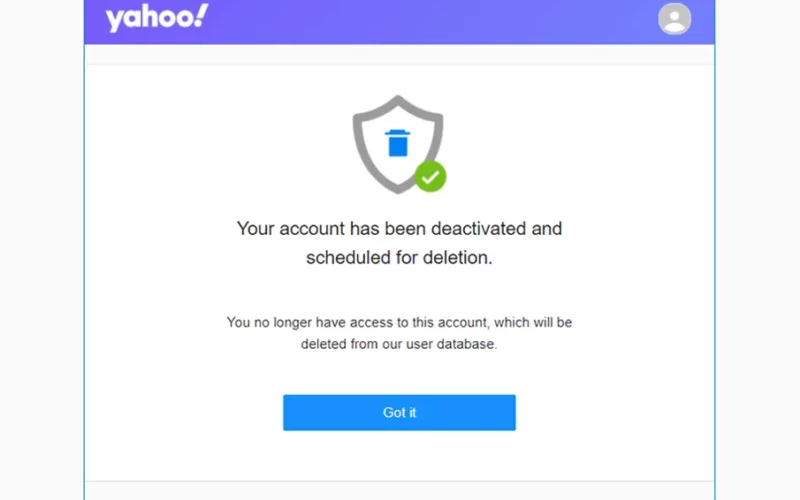Click the exclamation mark in the Yahoo logo
Viewport: 800px width, 500px height.
point(202,15)
